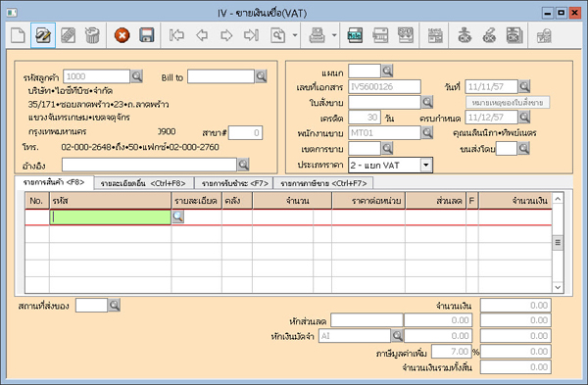Click the trash bin delete icon

point(92,35)
